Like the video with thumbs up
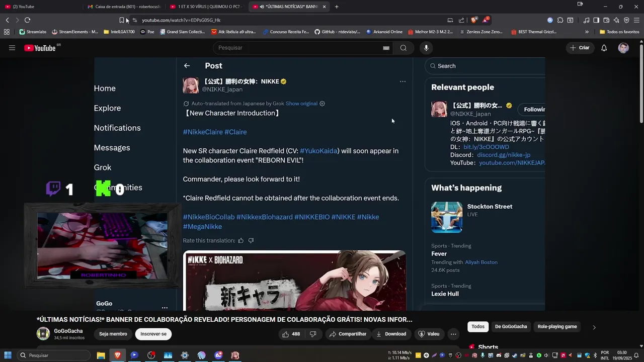The width and height of the screenshot is (644, 362). click(x=291, y=334)
